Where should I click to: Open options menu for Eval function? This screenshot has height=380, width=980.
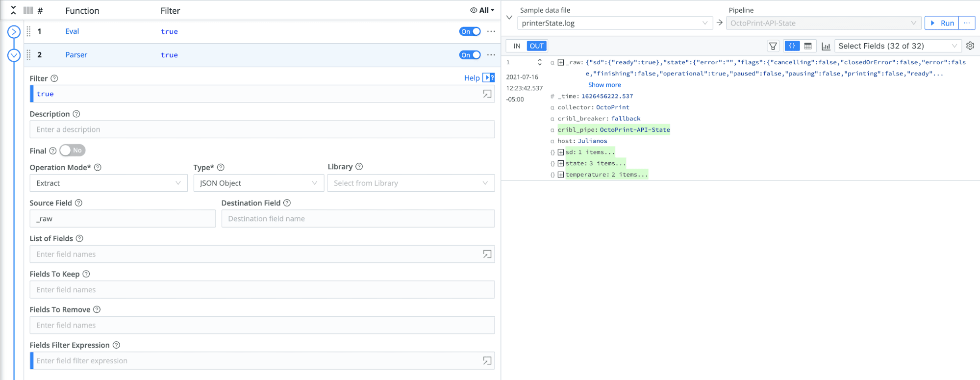[x=491, y=31]
